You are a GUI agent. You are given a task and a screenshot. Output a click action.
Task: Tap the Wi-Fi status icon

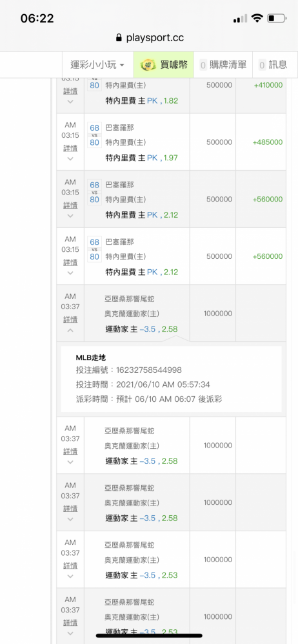click(257, 18)
